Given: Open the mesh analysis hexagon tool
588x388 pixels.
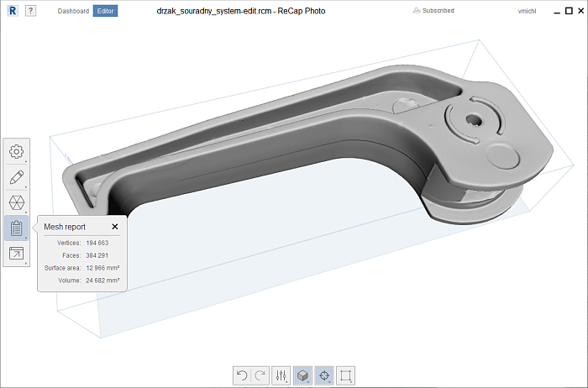Looking at the screenshot, I should point(16,202).
